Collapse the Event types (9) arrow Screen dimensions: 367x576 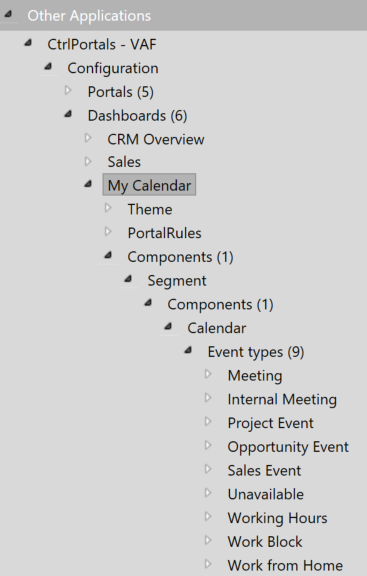pos(188,350)
